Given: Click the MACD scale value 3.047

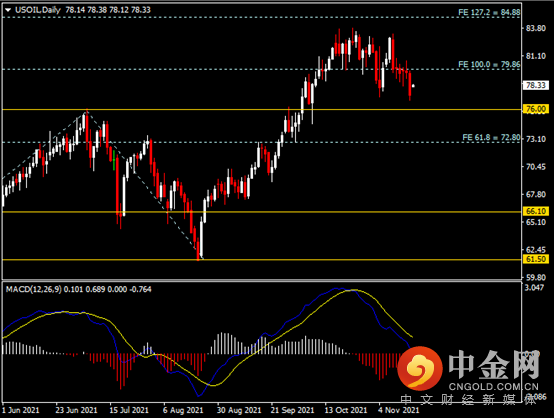Looking at the screenshot, I should click(534, 288).
